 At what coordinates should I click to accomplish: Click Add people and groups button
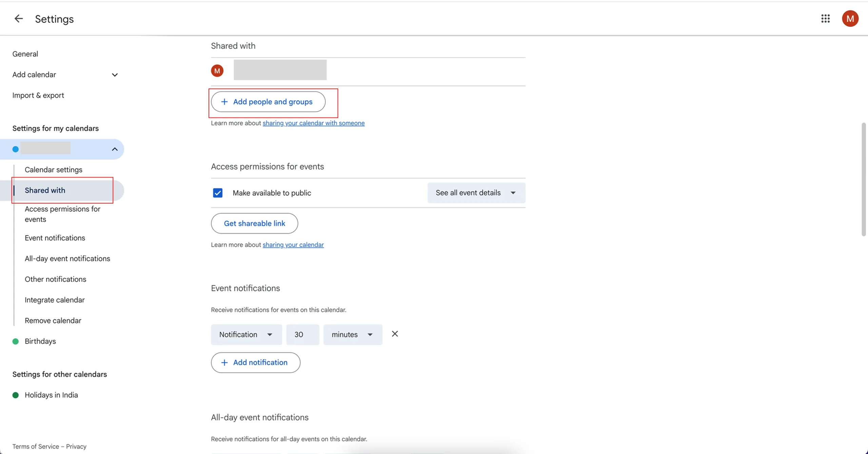(x=268, y=102)
